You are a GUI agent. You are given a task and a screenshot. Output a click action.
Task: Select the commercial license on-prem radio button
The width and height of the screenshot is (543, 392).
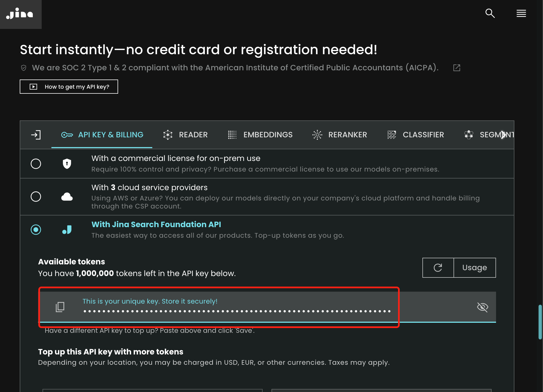[36, 164]
